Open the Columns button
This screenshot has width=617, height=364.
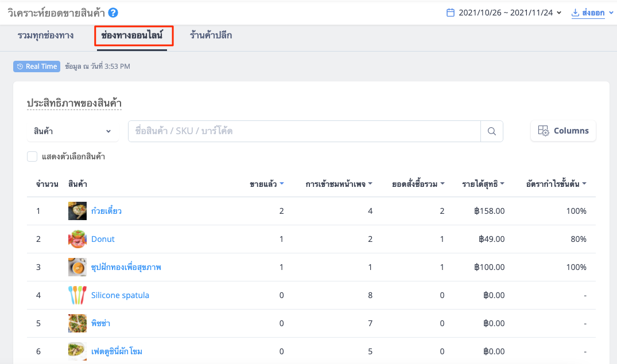point(563,131)
